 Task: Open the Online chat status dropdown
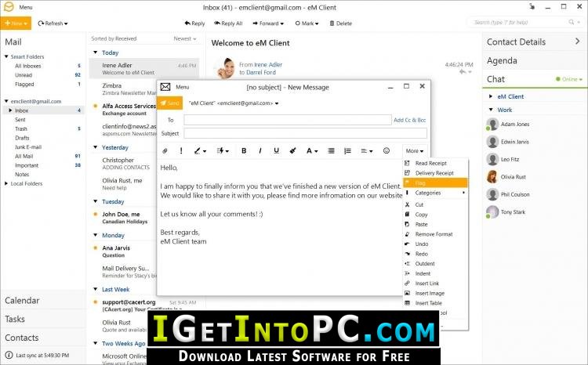pos(569,79)
